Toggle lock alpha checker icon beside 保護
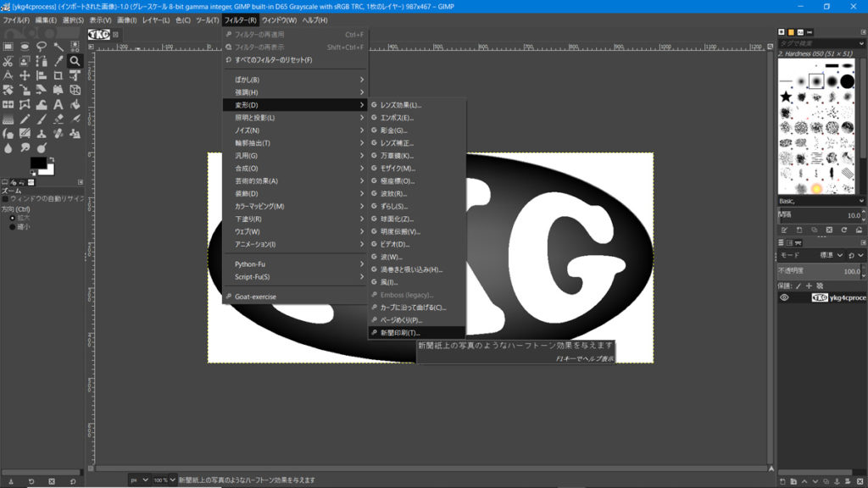 [820, 286]
